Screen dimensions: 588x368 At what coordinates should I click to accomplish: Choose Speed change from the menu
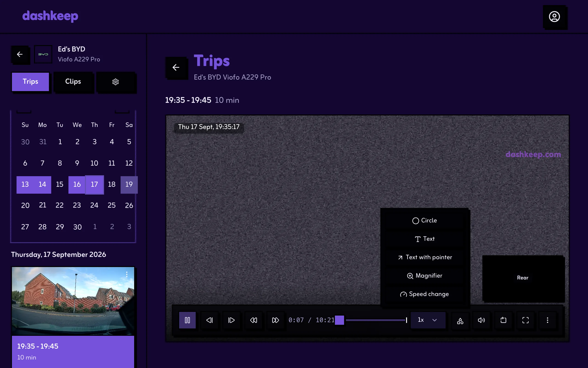(424, 294)
